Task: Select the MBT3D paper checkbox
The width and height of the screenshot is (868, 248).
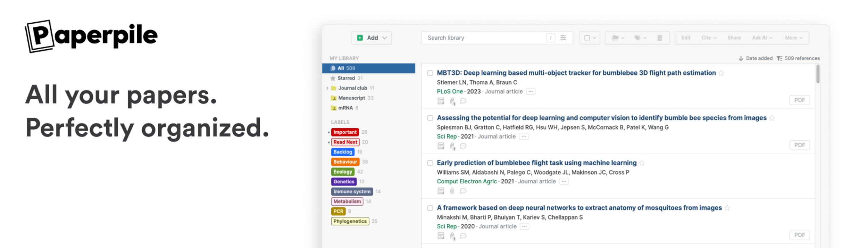Action: pos(430,73)
